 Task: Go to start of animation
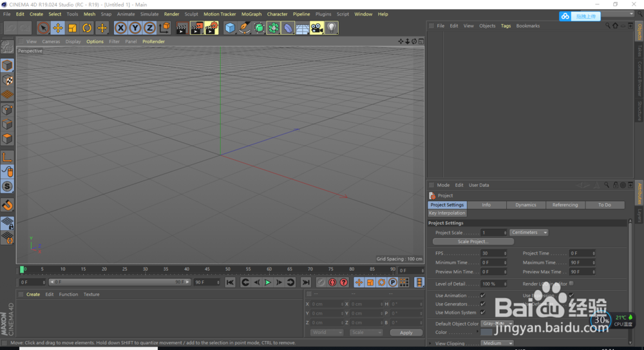tap(230, 282)
